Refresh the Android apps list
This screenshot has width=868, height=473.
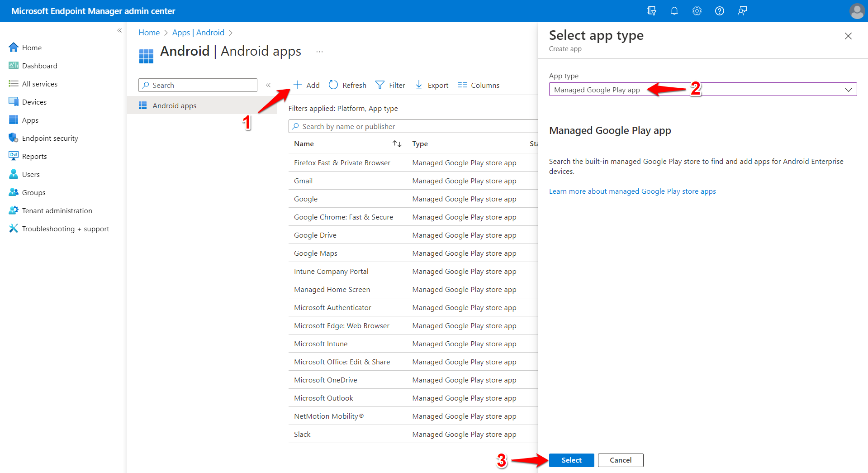347,85
